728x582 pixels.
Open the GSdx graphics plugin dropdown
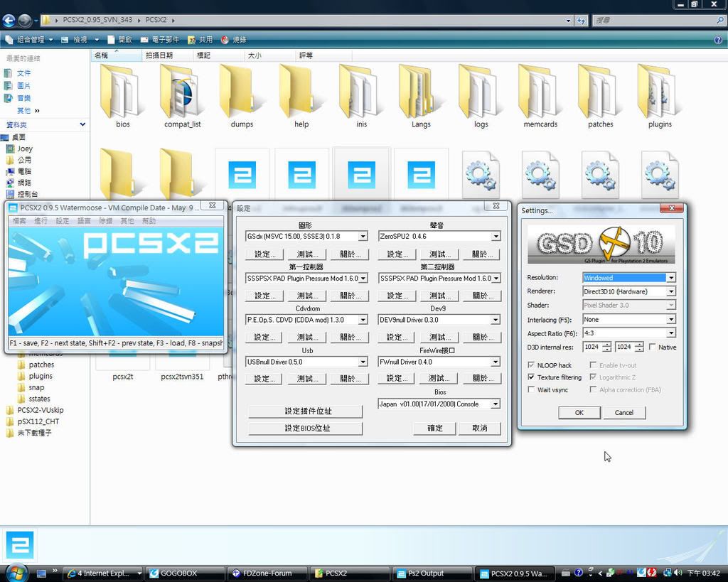tap(306, 236)
